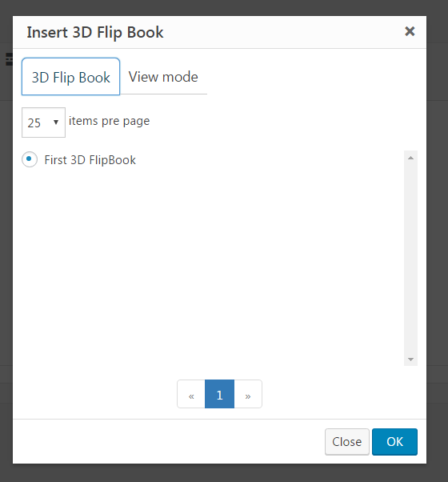Go to previous page with « button
448x482 pixels.
pyautogui.click(x=191, y=394)
